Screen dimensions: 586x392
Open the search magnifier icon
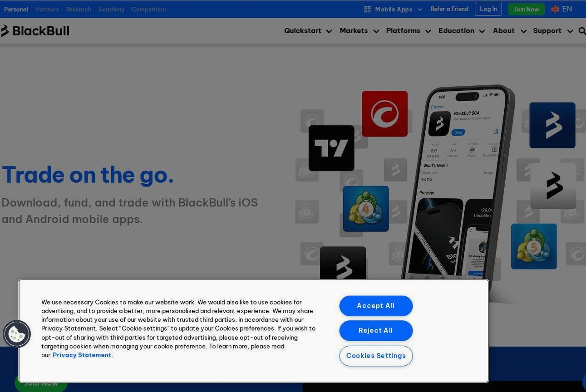coord(582,31)
